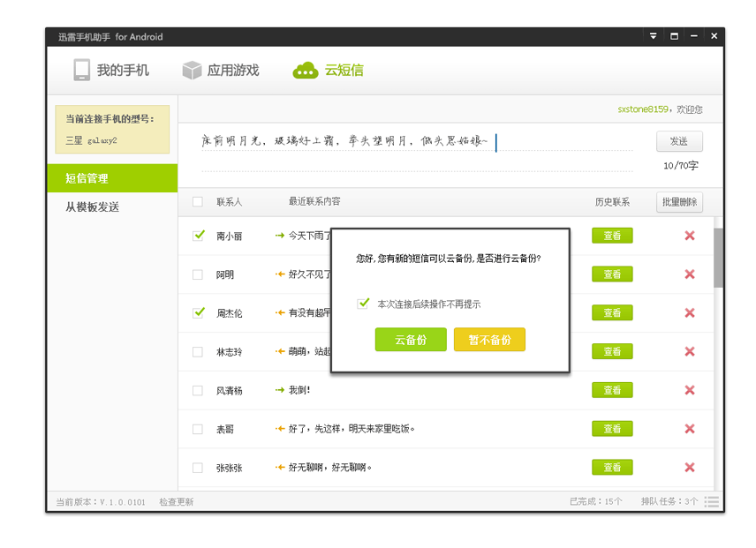Check the checkbox for 阿明
Screen dimensions: 756x548
click(198, 274)
